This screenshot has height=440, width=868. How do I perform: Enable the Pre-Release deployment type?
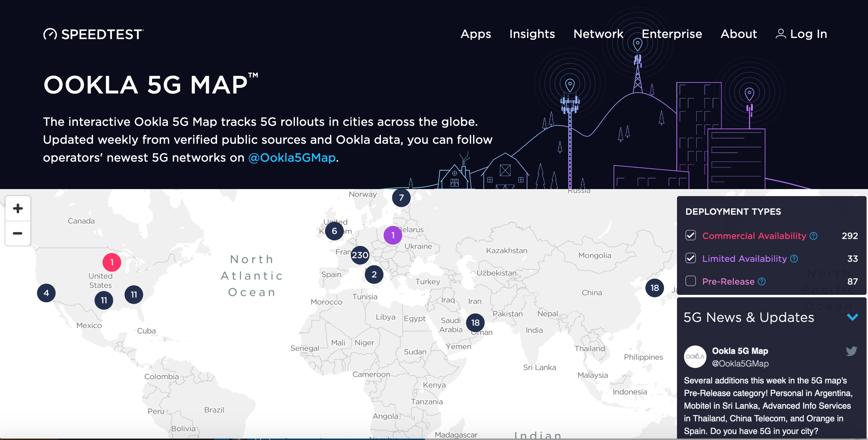click(x=690, y=281)
